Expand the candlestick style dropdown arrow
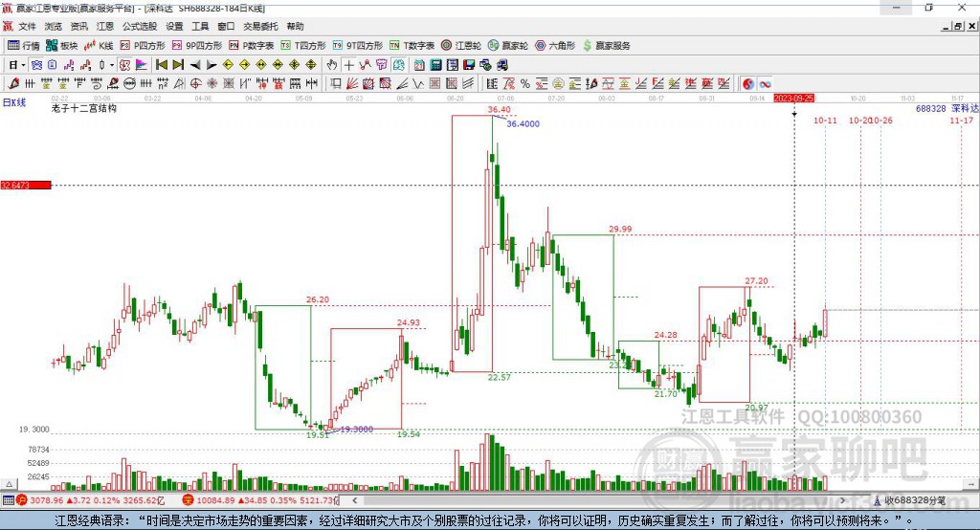 (112, 65)
